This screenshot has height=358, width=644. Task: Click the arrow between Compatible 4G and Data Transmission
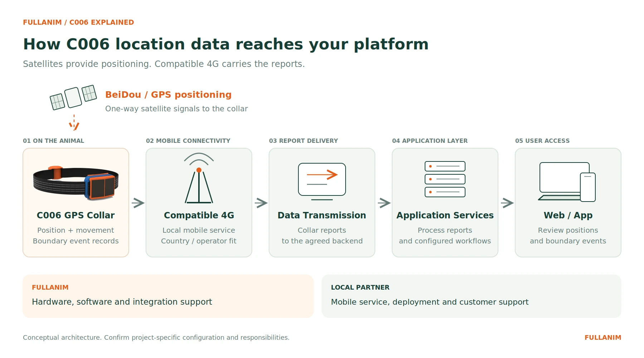(261, 203)
